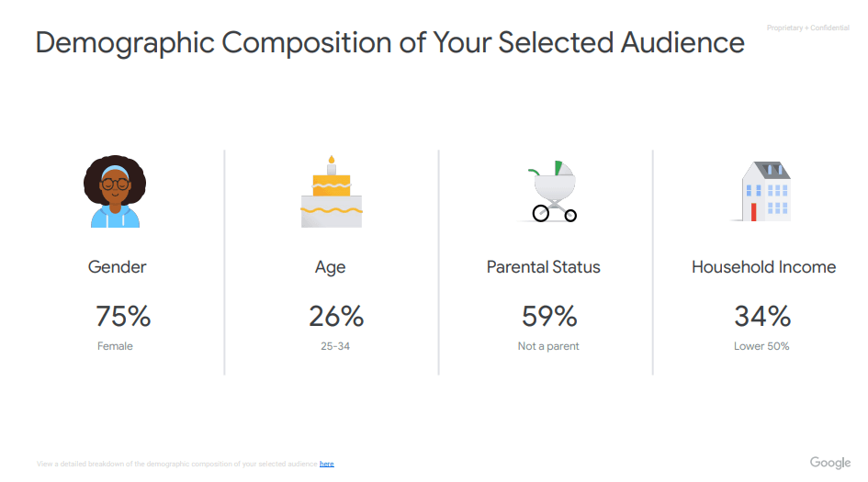Select the 'Household Income' heading

pos(763,267)
